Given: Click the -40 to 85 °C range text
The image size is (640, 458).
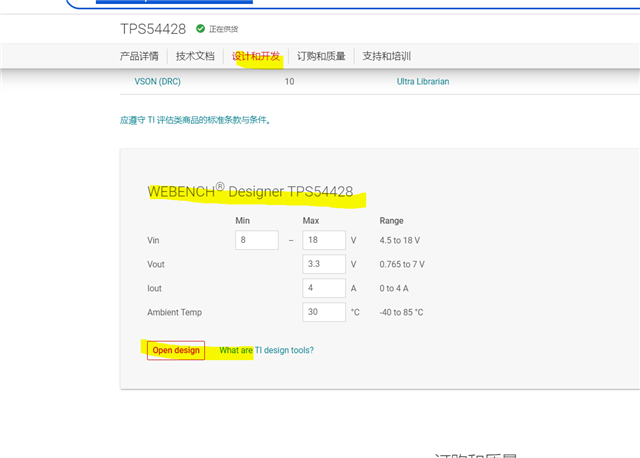Looking at the screenshot, I should click(x=401, y=312).
